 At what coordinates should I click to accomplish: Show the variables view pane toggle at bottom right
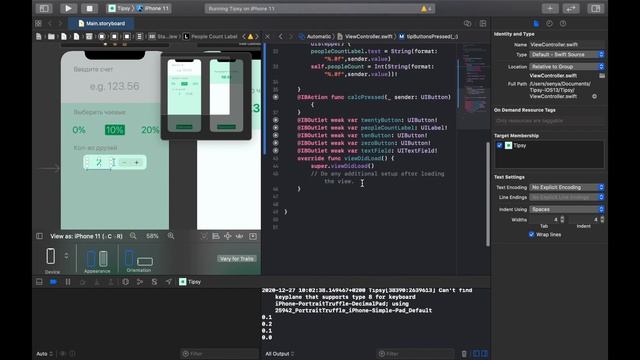pos(476,354)
